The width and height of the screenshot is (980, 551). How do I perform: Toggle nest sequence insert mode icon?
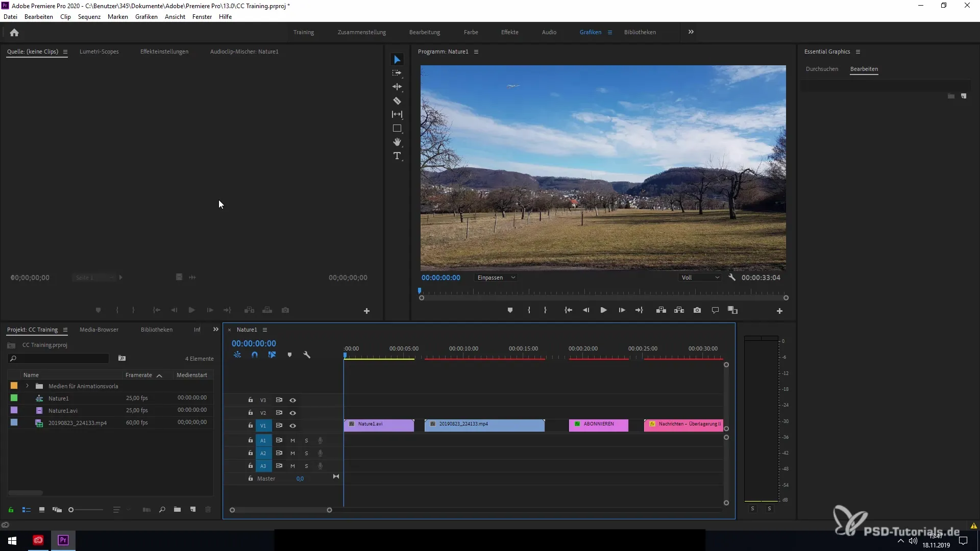237,355
